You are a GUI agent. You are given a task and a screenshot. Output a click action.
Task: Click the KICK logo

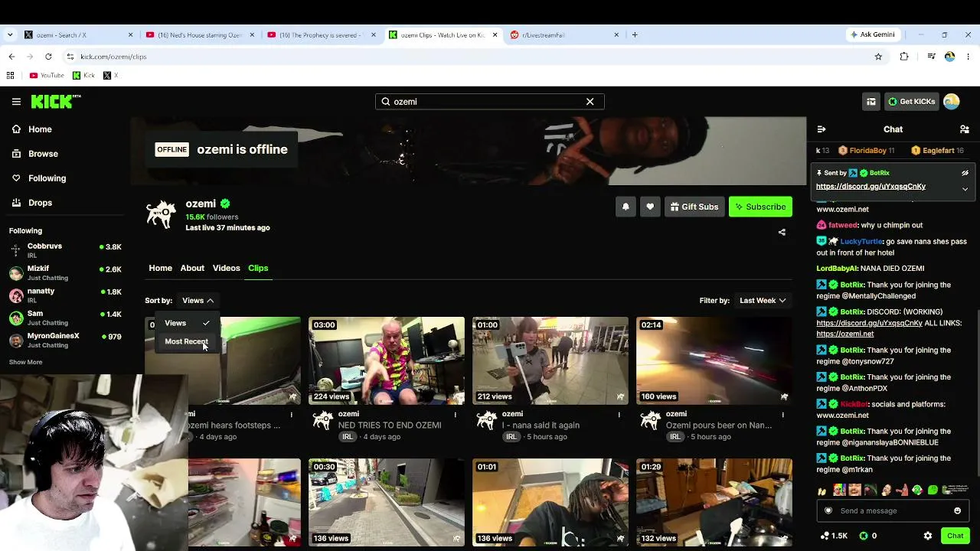tap(56, 101)
